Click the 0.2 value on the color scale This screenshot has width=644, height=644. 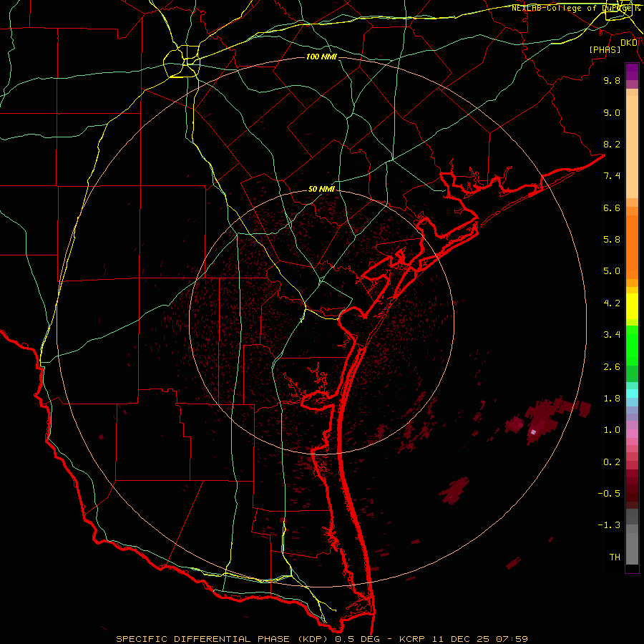(x=612, y=462)
